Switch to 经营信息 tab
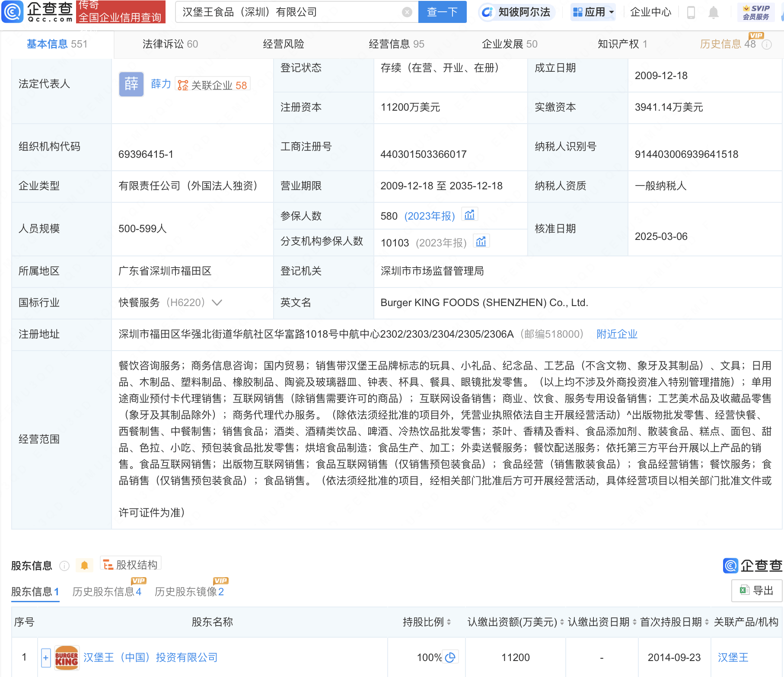784x677 pixels. tap(396, 44)
